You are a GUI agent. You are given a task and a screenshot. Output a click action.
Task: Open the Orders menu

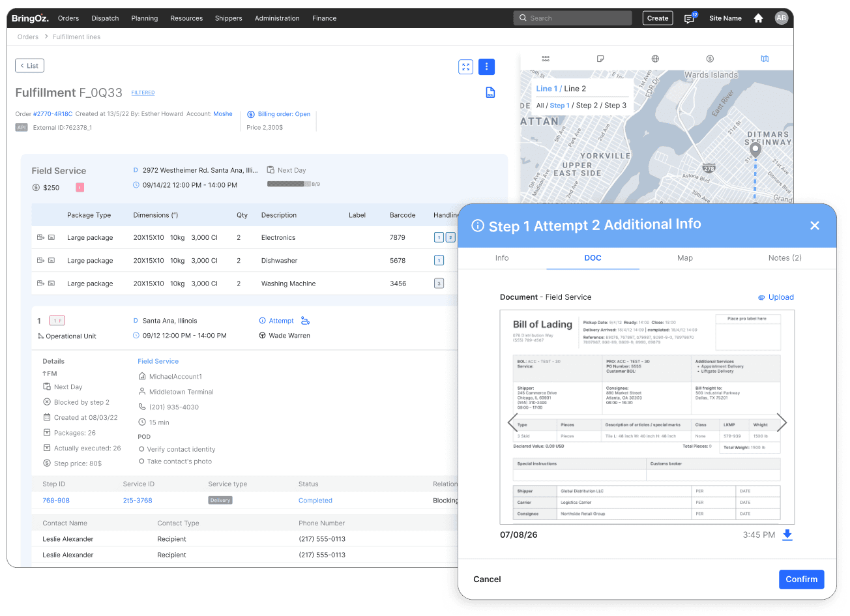(x=68, y=18)
